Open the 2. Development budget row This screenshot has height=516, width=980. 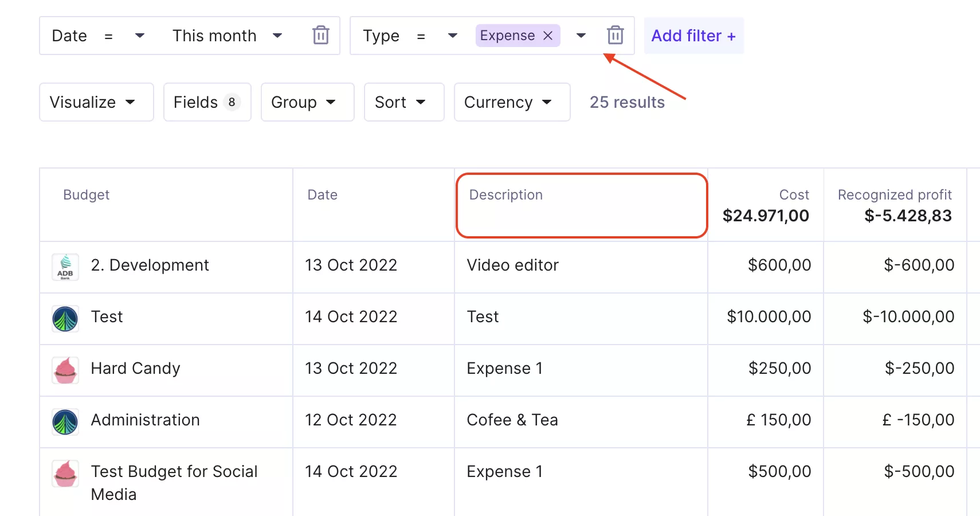pos(150,265)
